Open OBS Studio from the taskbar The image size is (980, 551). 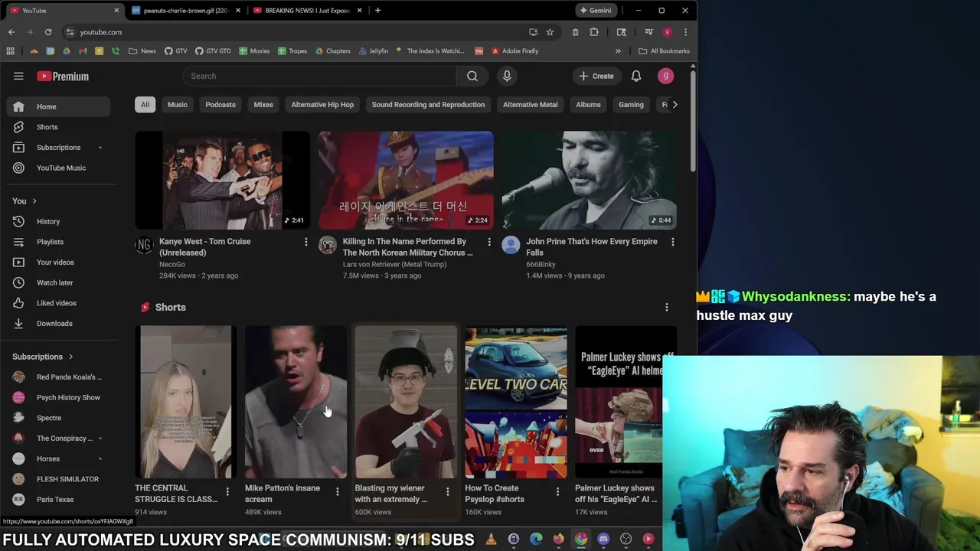pos(626,539)
